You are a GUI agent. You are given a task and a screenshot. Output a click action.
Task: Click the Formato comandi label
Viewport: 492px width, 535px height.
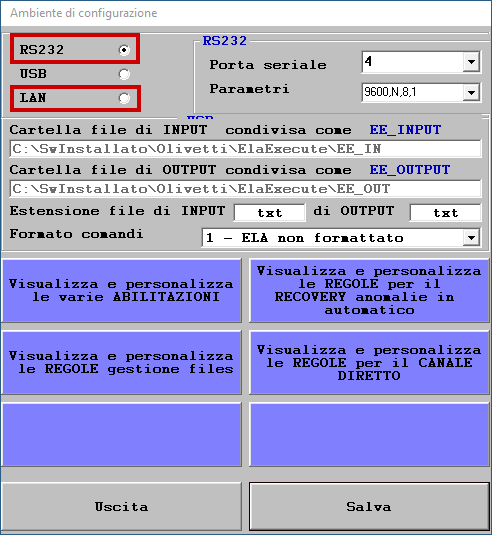76,234
